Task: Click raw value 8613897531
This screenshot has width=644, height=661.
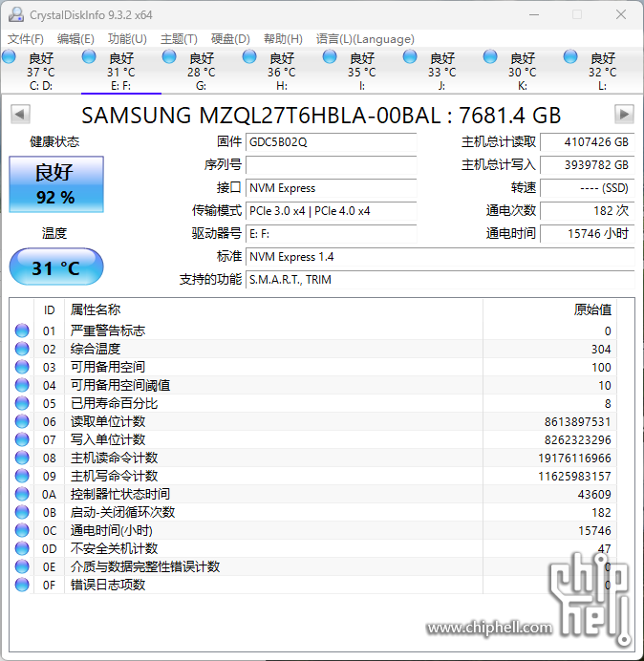Action: [577, 422]
